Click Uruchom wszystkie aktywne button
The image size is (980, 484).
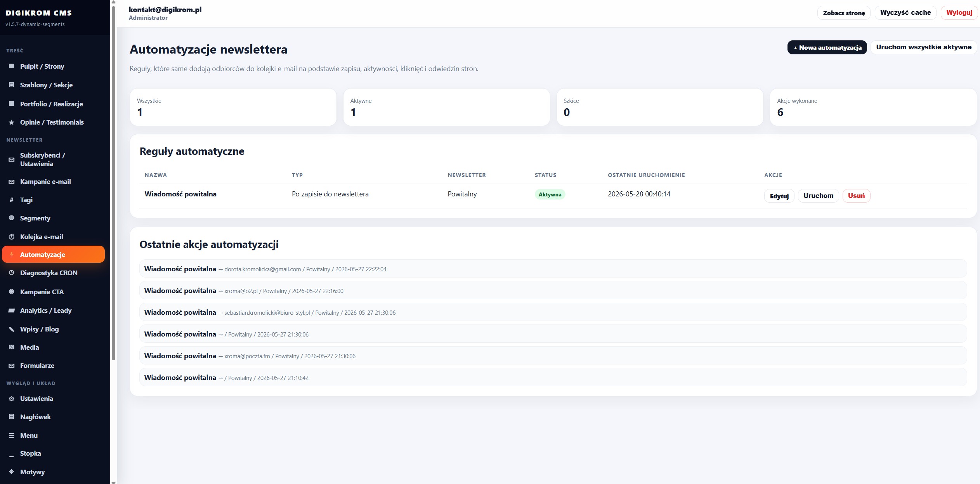click(923, 47)
